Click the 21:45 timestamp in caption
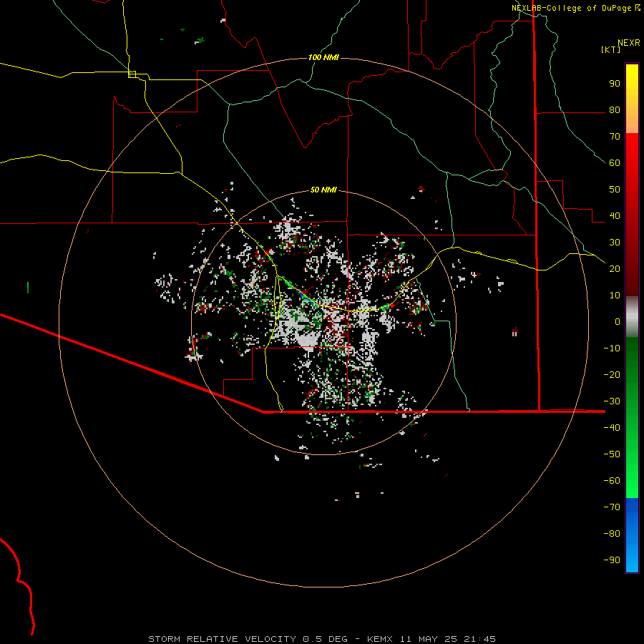The width and height of the screenshot is (644, 644). tap(479, 639)
